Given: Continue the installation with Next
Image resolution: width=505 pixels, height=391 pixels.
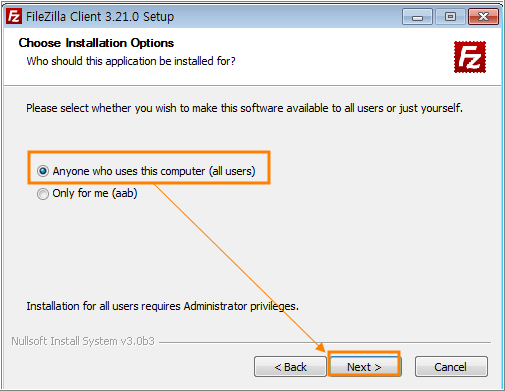Looking at the screenshot, I should click(364, 367).
